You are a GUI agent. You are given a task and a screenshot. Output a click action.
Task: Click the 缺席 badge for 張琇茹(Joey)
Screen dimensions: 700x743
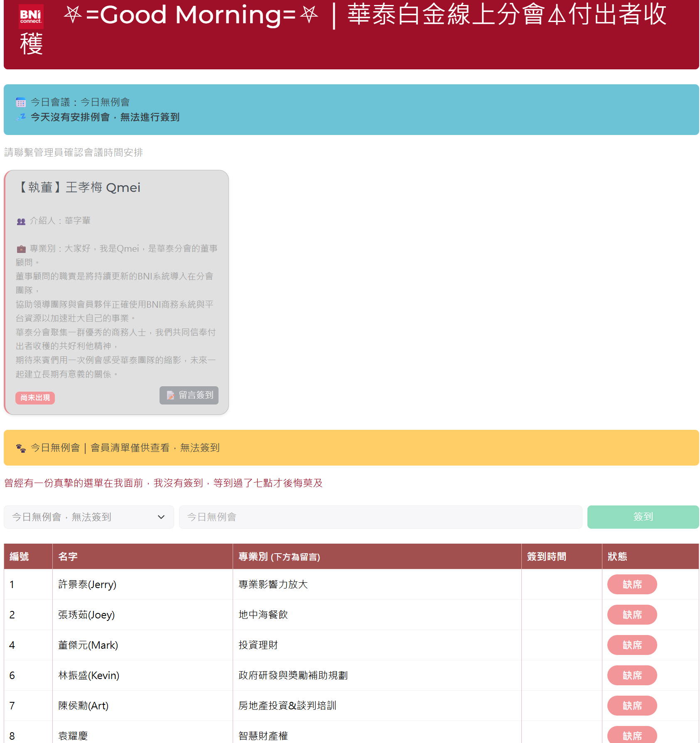[x=632, y=615]
